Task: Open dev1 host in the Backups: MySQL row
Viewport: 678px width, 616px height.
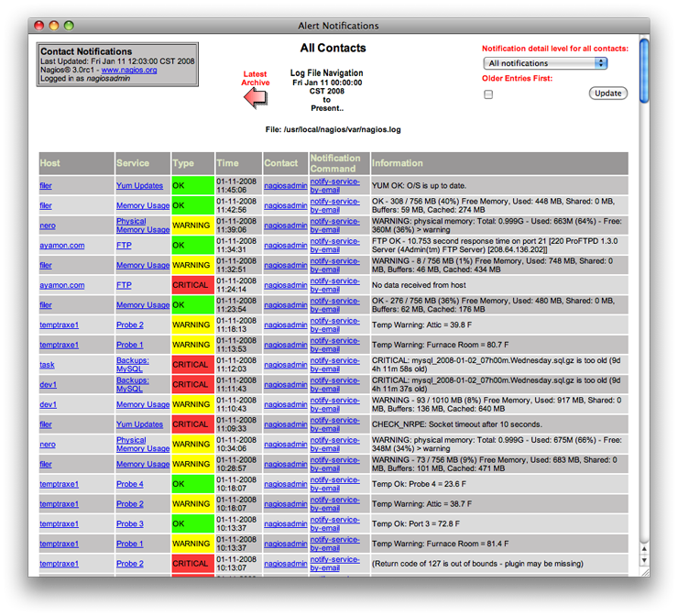Action: tap(48, 385)
